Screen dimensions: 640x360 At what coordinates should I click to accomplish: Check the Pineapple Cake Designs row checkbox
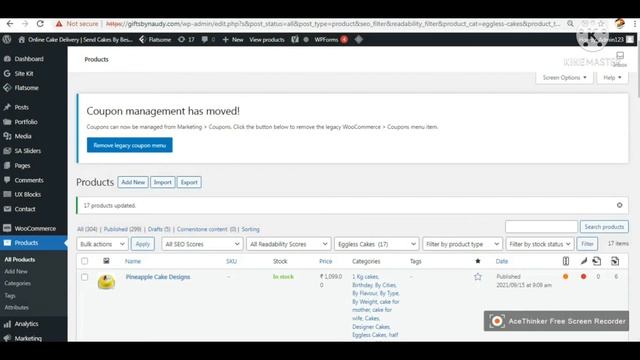pyautogui.click(x=84, y=277)
